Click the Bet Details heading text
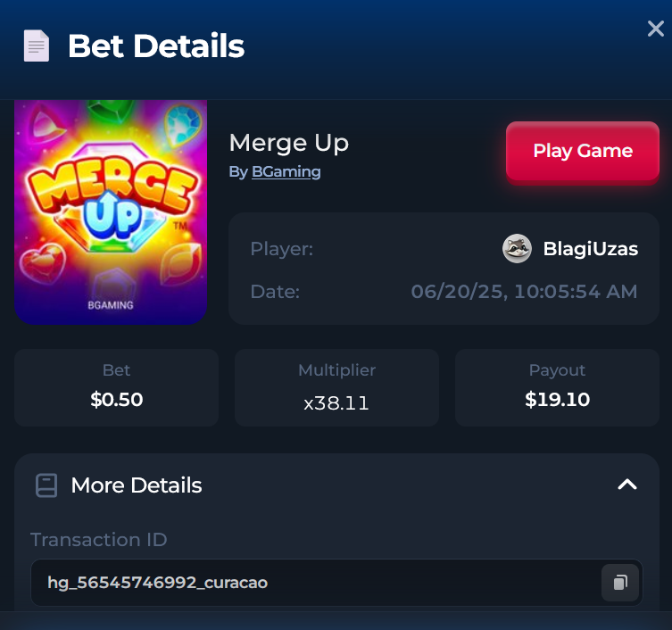Viewport: 672px width, 630px height. pyautogui.click(x=156, y=46)
